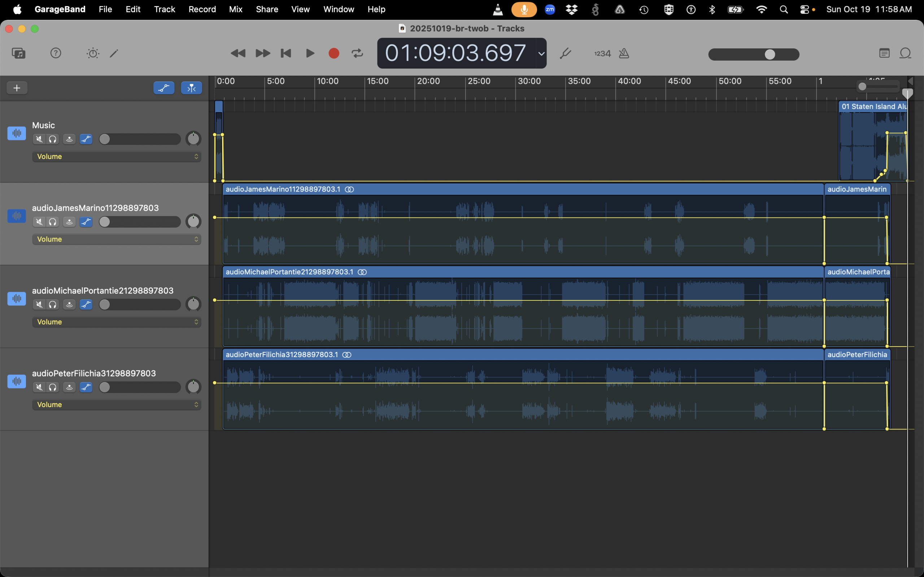This screenshot has height=577, width=924.
Task: Open Volume dropdown on audioPeterFilichia31298897803 track
Action: (117, 405)
